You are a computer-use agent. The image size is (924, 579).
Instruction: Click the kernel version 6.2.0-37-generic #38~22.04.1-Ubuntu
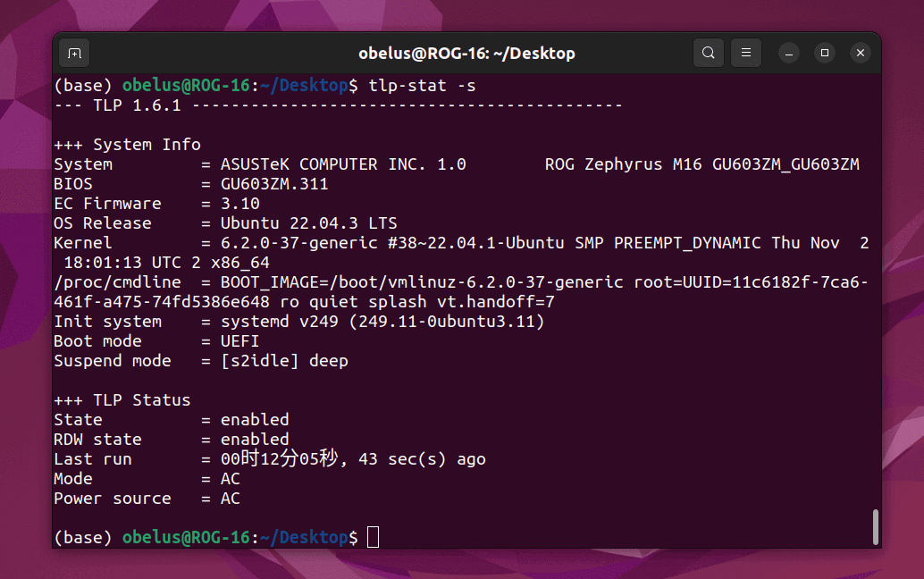click(392, 243)
